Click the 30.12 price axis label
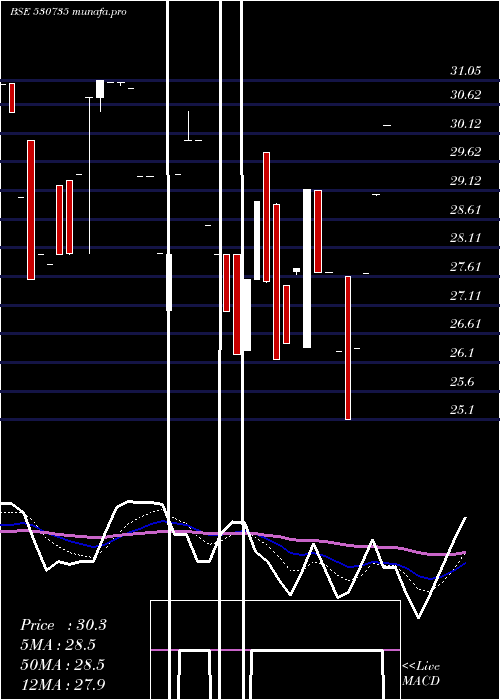 click(x=465, y=124)
